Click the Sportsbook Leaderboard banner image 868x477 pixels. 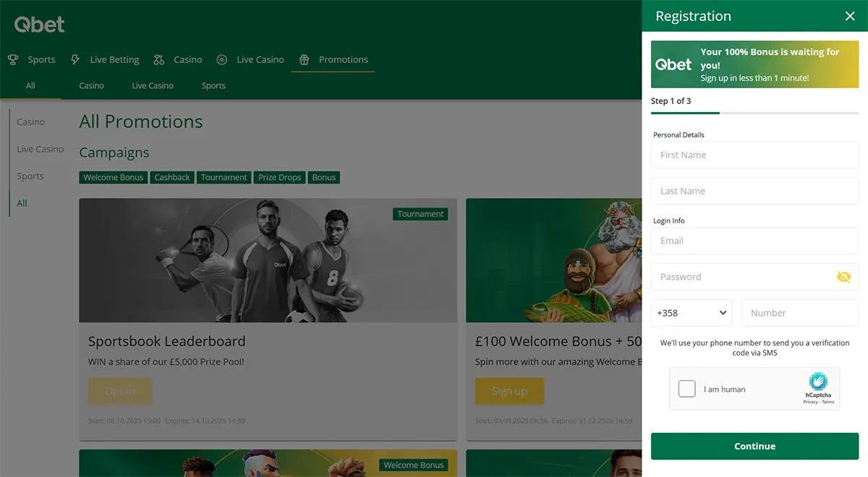point(268,260)
